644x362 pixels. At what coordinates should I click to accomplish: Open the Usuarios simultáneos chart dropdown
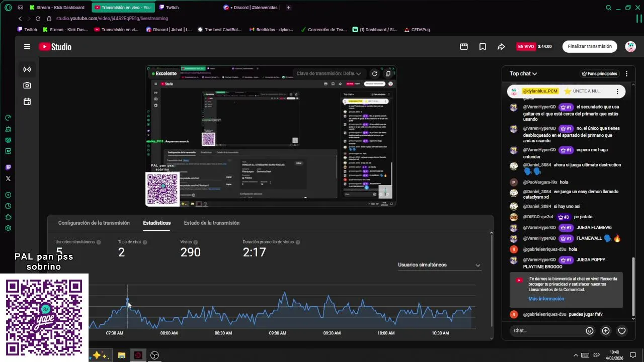tap(439, 265)
